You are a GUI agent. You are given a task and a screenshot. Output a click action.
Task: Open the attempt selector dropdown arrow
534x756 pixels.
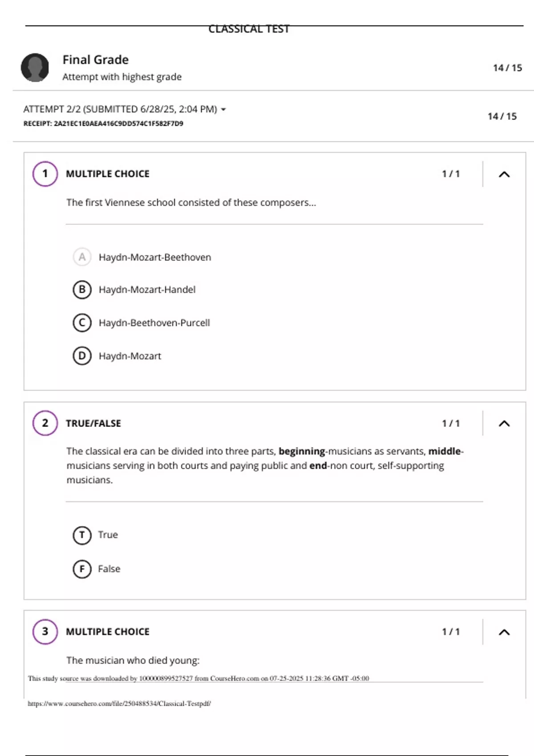[x=223, y=109]
